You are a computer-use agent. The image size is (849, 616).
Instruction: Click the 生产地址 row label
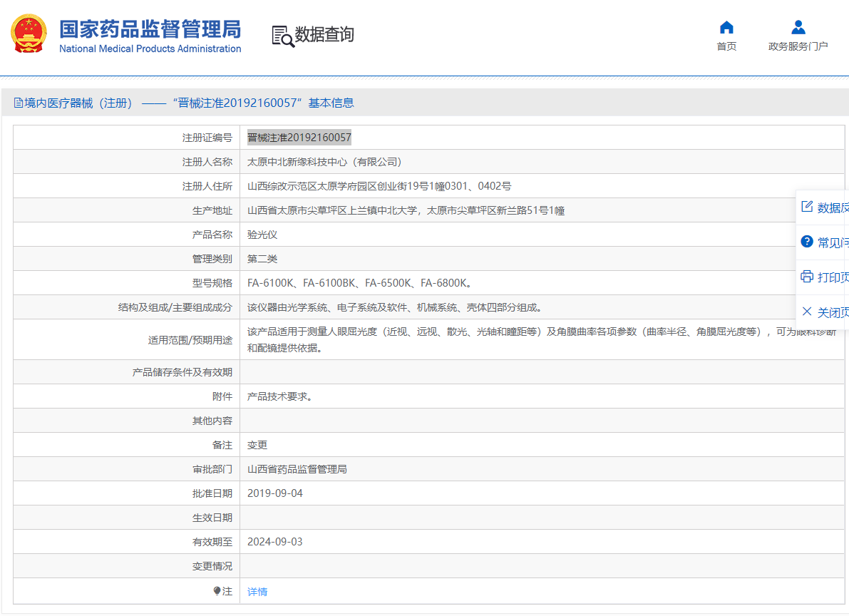click(212, 210)
